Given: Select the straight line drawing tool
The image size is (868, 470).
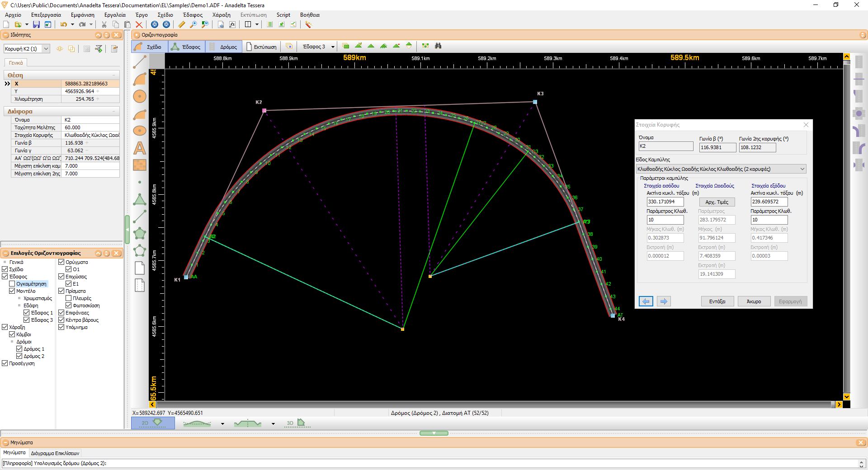Looking at the screenshot, I should pos(140,62).
